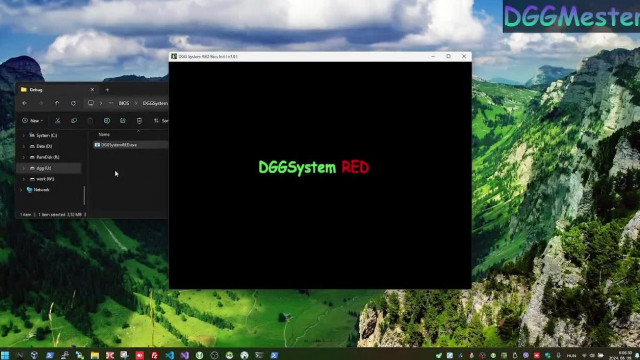Open the clock and date panel
The width and height of the screenshot is (640, 360).
(620, 356)
